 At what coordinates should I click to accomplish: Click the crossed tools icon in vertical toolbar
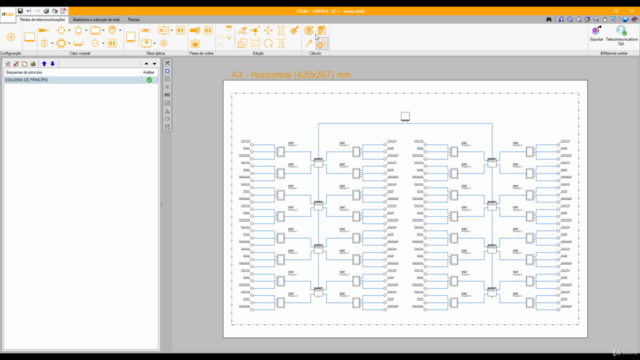coord(167,63)
